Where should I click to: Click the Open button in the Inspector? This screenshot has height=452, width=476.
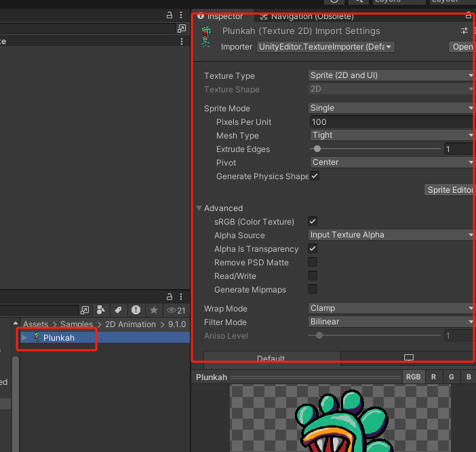[462, 47]
